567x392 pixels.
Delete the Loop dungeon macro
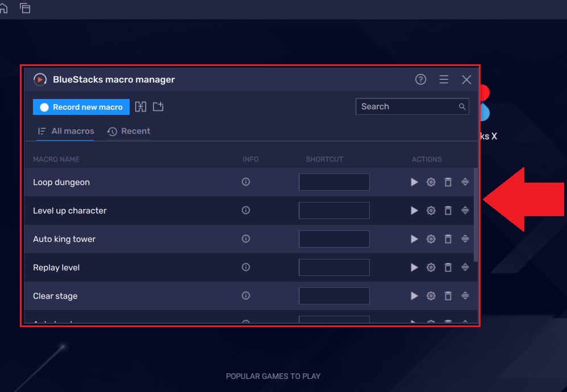point(448,182)
